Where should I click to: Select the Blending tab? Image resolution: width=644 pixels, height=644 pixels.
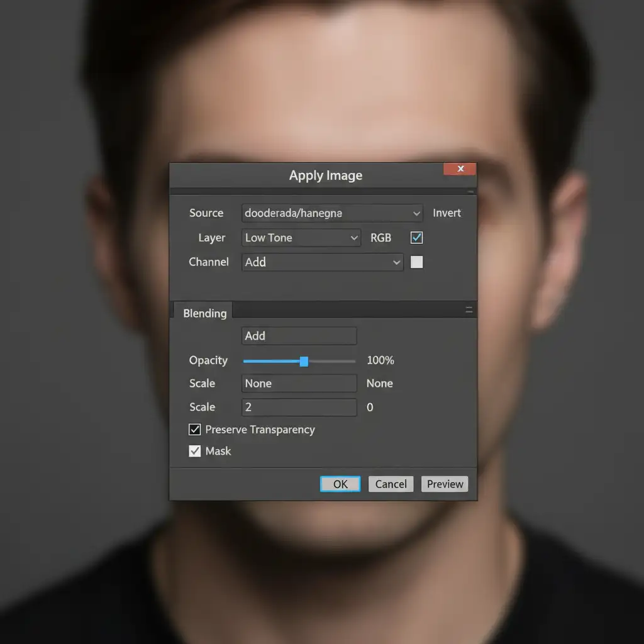[204, 313]
